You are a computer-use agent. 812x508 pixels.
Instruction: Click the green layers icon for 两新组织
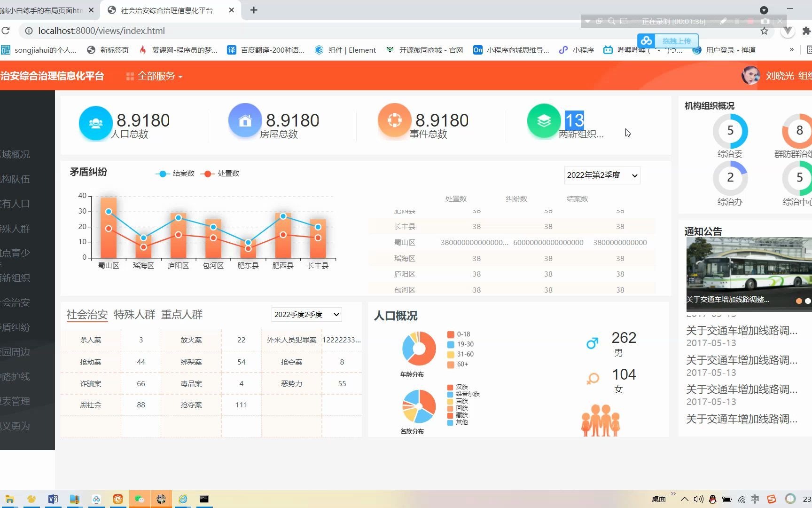coord(544,121)
